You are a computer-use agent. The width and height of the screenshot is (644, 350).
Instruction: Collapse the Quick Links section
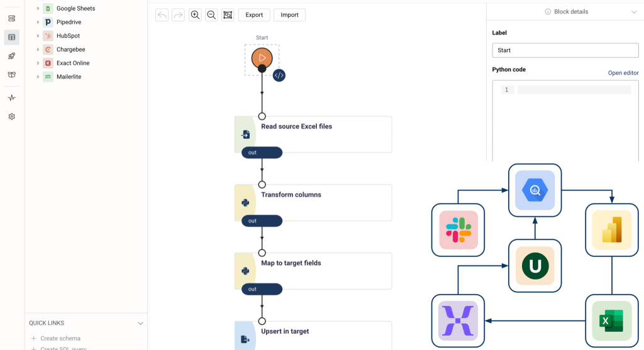pyautogui.click(x=140, y=324)
